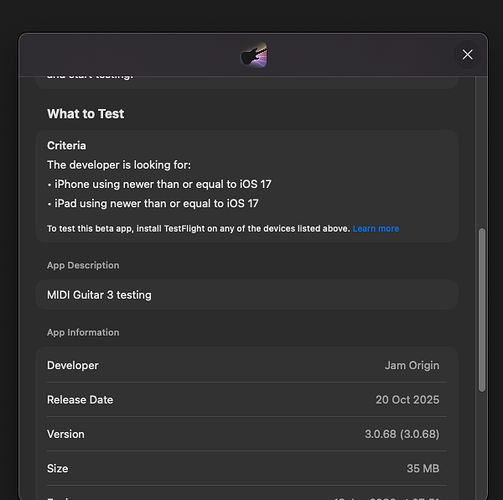Select the 'What to Test' heading
This screenshot has width=503, height=500.
click(x=86, y=114)
